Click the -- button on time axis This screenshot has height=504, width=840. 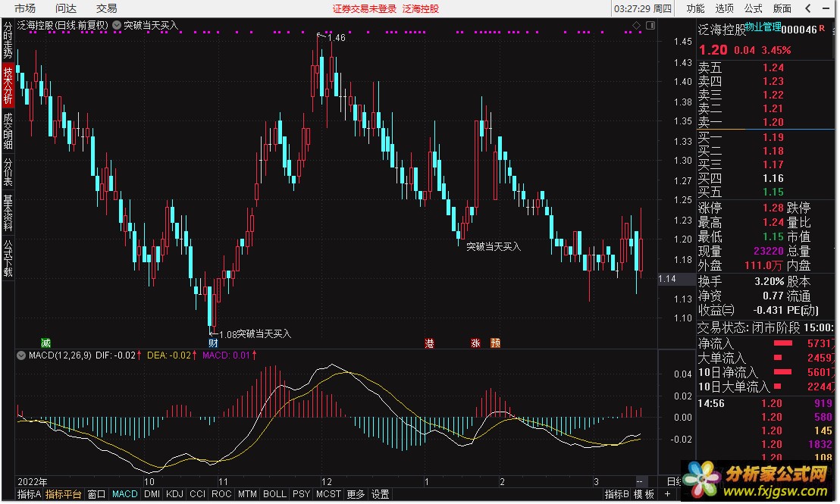(639, 481)
